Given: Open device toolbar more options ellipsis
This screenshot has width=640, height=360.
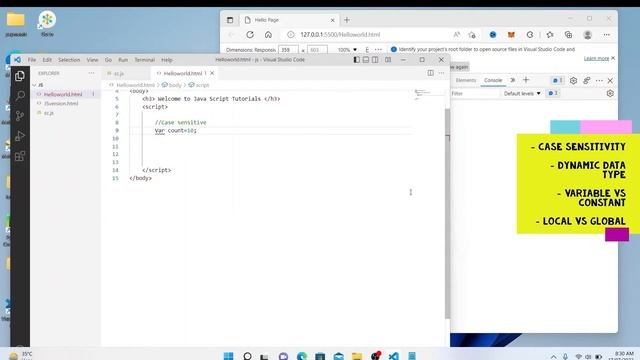Looking at the screenshot, I should tap(378, 49).
